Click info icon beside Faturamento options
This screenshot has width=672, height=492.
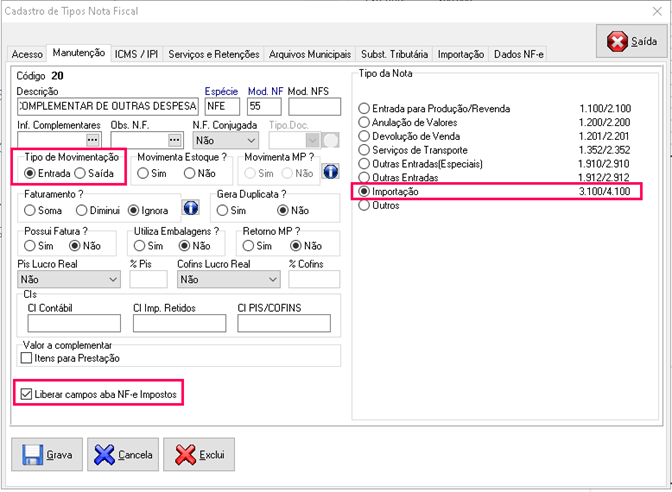tap(190, 209)
